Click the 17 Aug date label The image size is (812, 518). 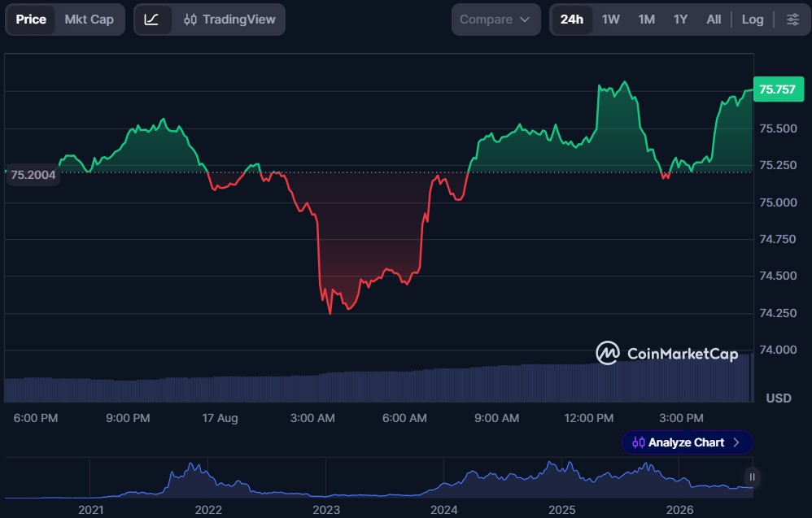220,418
